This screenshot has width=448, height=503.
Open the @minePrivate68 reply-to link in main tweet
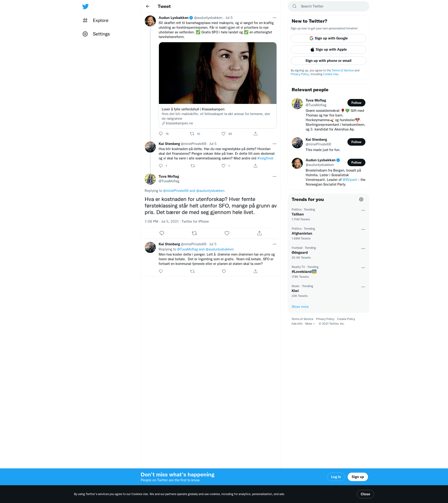click(x=176, y=190)
